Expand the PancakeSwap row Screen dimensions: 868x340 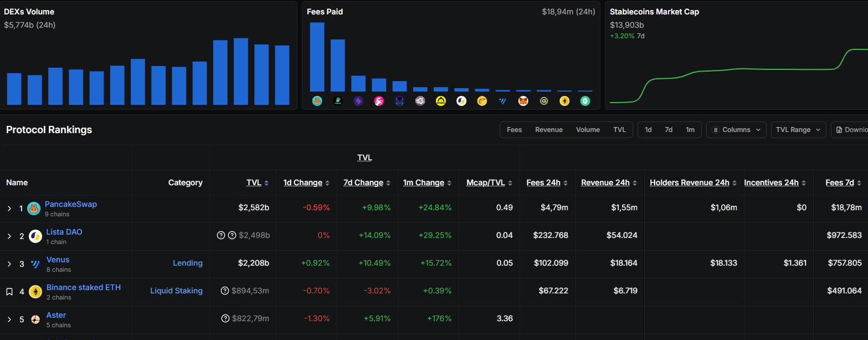(x=9, y=209)
